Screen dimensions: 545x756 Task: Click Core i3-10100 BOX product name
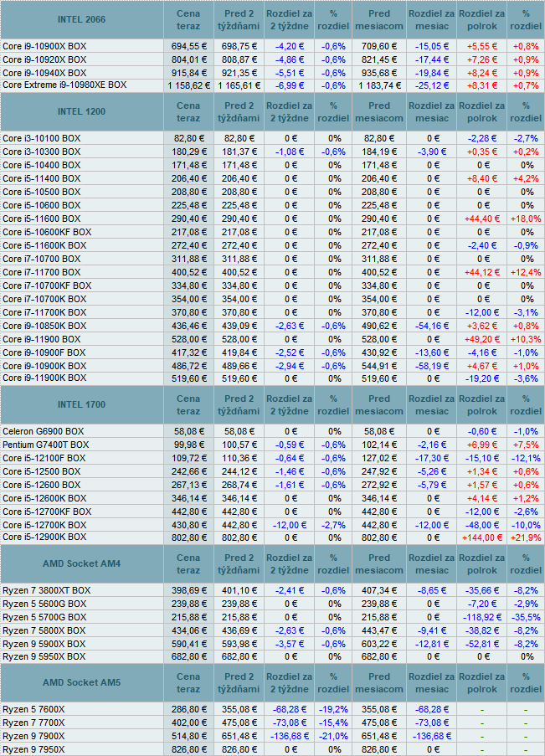pos(41,138)
